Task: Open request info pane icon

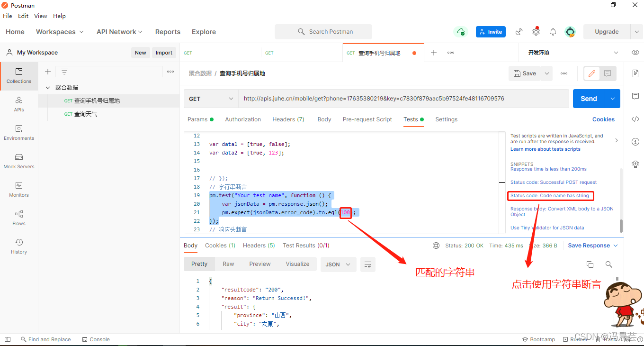Action: pyautogui.click(x=635, y=142)
